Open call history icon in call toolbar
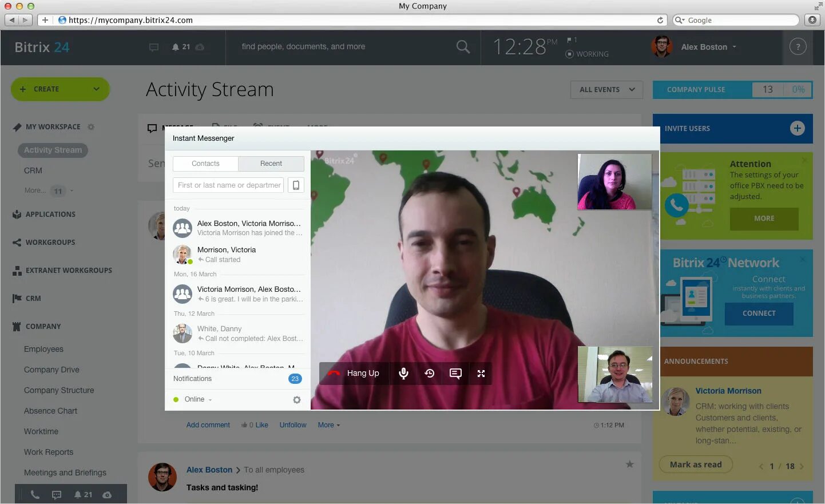The width and height of the screenshot is (825, 504). (430, 374)
